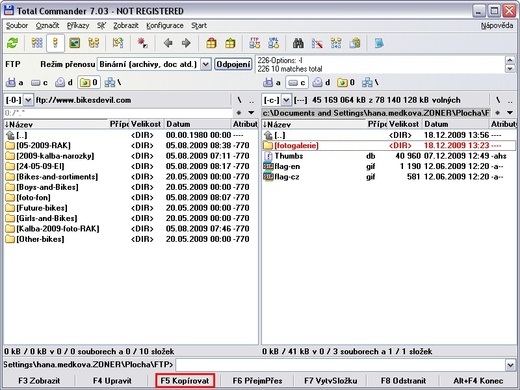This screenshot has width=520, height=390.
Task: Open the Příkazy menu
Action: coord(78,26)
